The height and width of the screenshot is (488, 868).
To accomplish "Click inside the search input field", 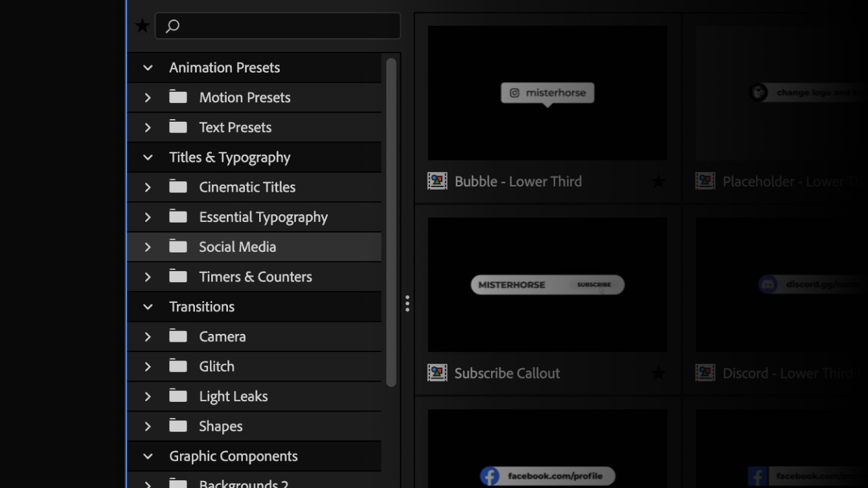I will [x=279, y=26].
